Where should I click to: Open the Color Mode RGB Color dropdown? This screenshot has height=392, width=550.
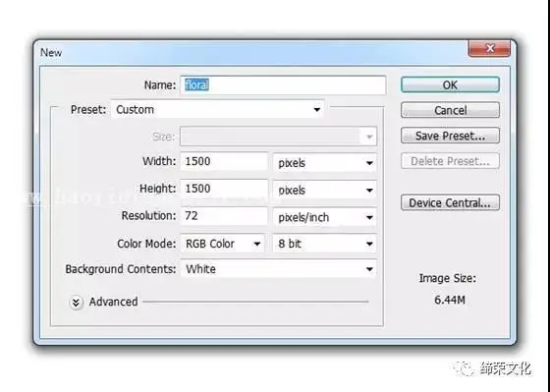point(223,244)
